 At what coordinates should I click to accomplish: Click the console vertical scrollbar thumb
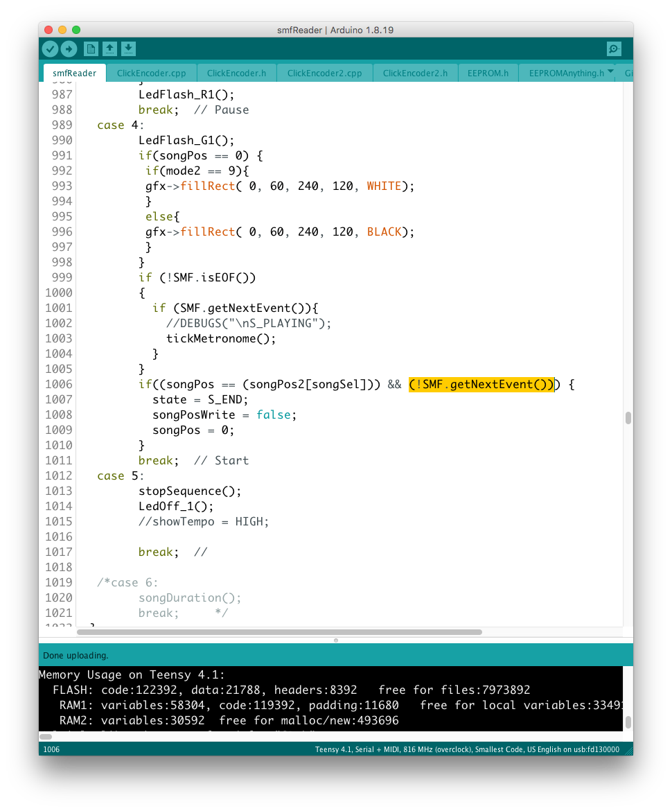628,722
